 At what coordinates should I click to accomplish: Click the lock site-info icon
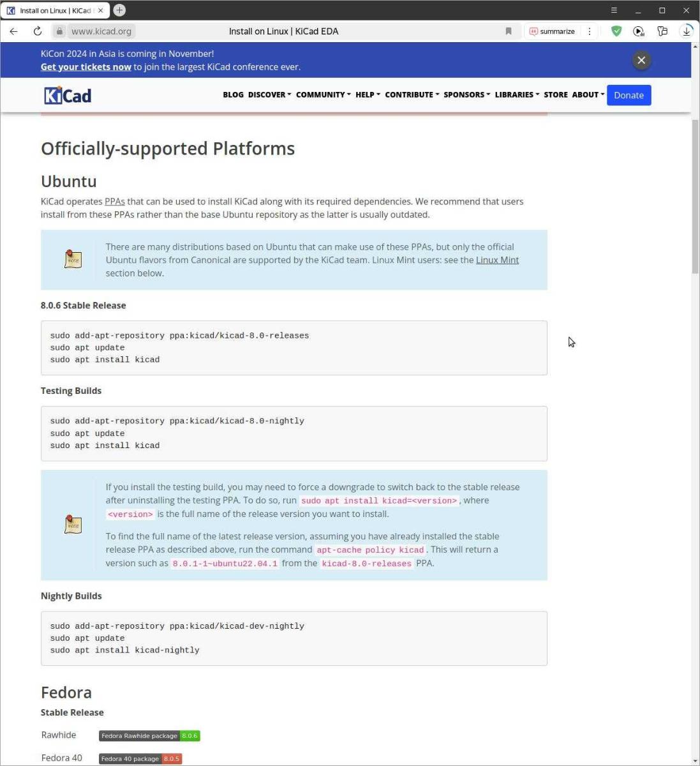click(x=59, y=31)
